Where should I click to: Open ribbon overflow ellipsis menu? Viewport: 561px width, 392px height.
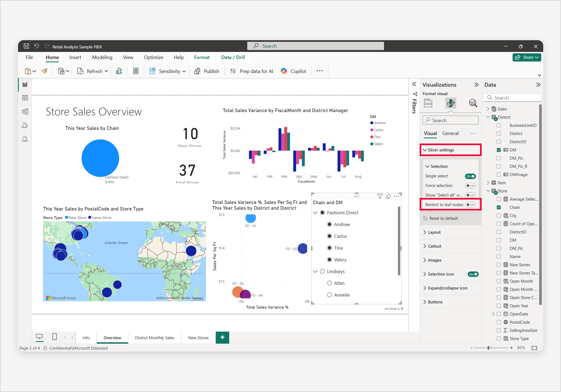[x=319, y=71]
